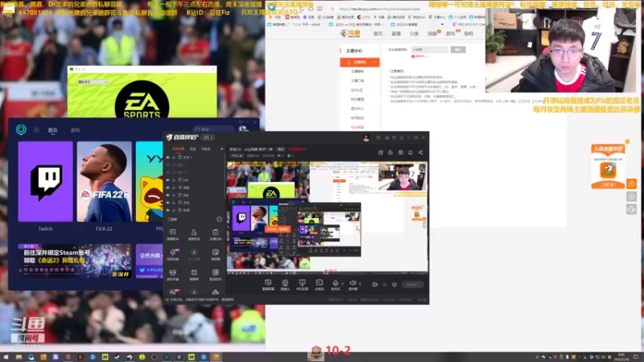Click the browser address bar URL
644x362 pixels.
pos(379,9)
